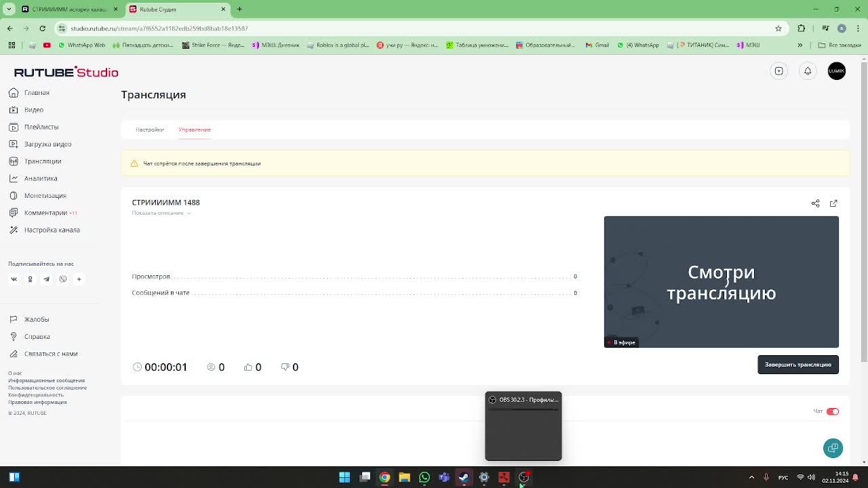The height and width of the screenshot is (488, 868).
Task: Select the Rutube Студия browser tab
Action: coord(179,9)
